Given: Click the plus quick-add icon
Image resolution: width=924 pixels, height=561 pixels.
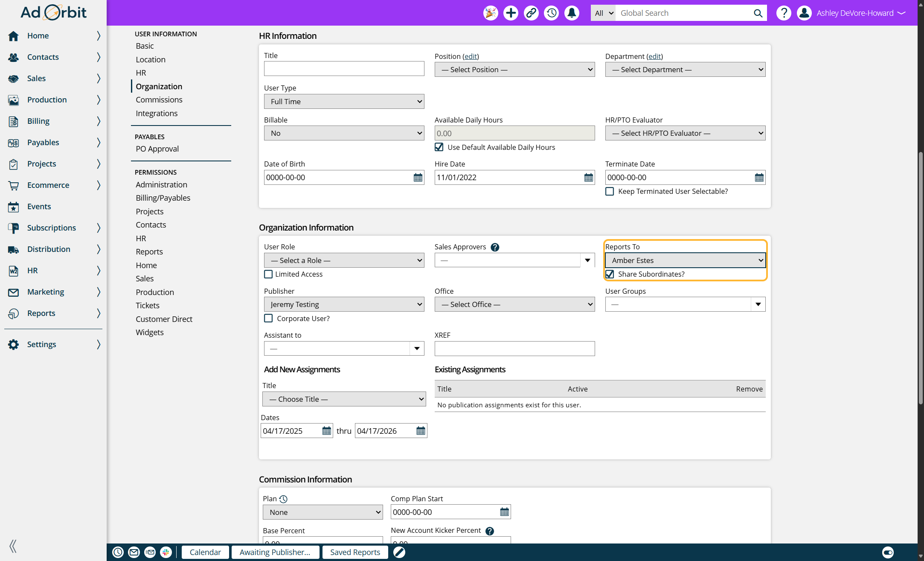Looking at the screenshot, I should coord(511,13).
